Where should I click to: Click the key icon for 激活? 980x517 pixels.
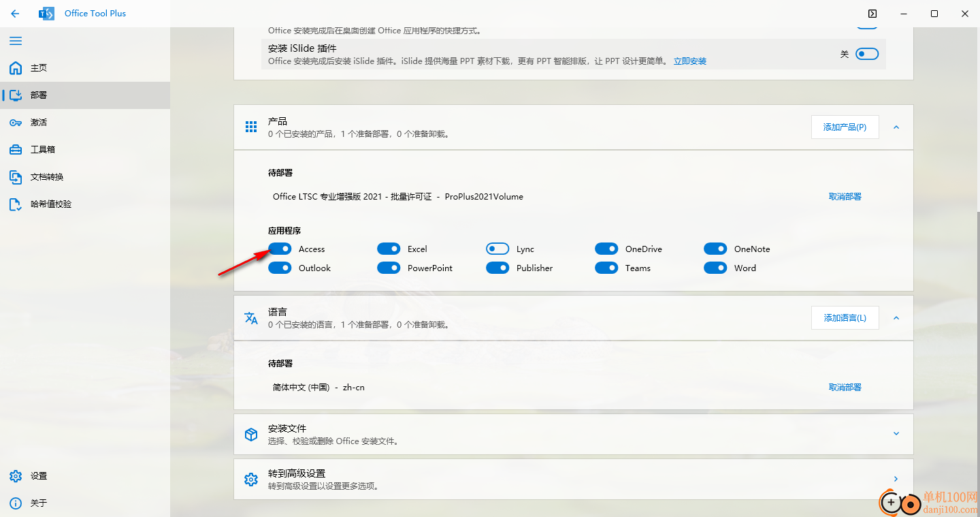click(16, 123)
